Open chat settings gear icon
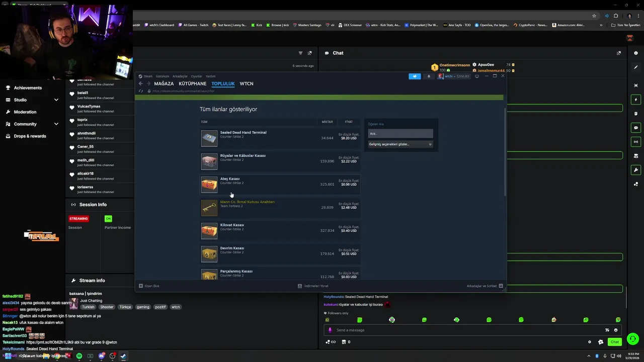The image size is (644, 362). coord(590,342)
